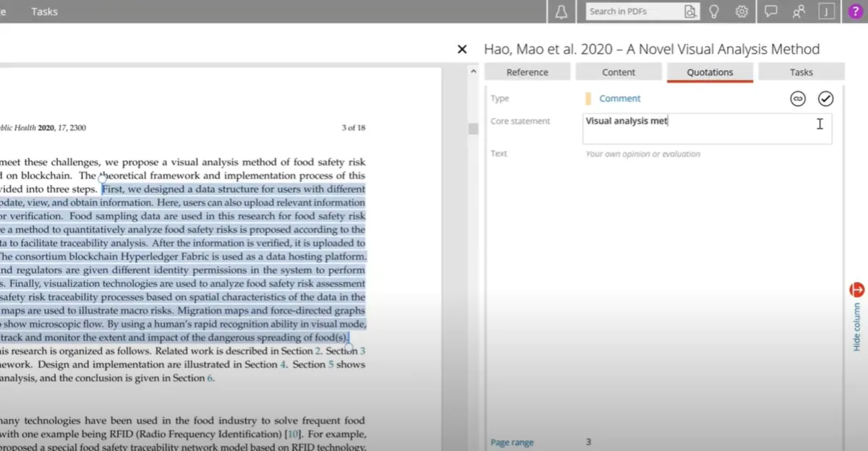Click the Core statement text field

pyautogui.click(x=707, y=129)
